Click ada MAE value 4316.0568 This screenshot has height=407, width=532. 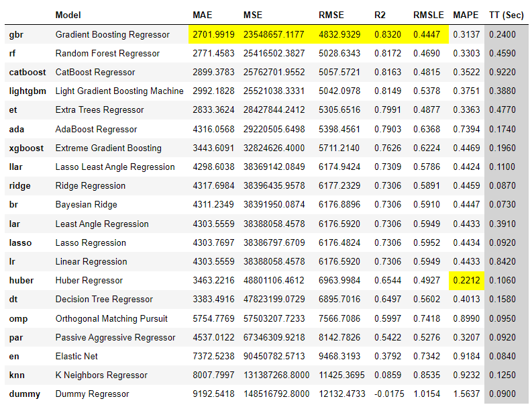click(x=213, y=129)
